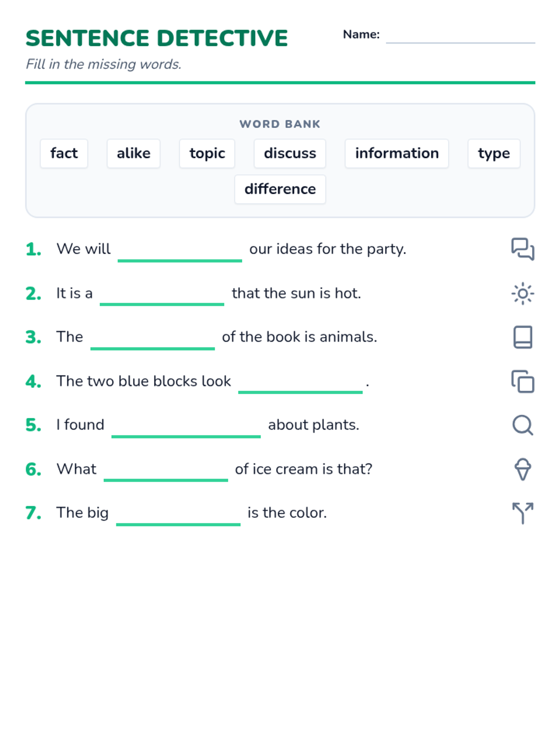Viewport: 560px width, 747px height.
Task: Click the magnifying glass icon beside sentence 5
Action: click(523, 425)
